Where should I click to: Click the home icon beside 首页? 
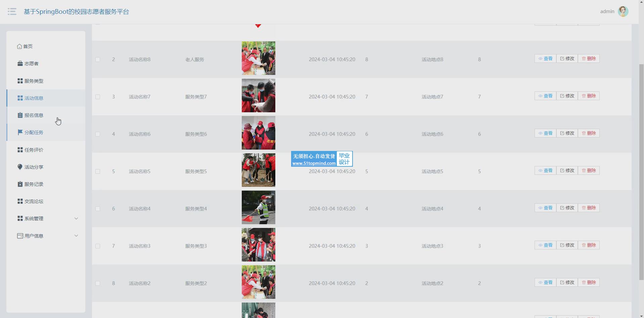coord(19,46)
